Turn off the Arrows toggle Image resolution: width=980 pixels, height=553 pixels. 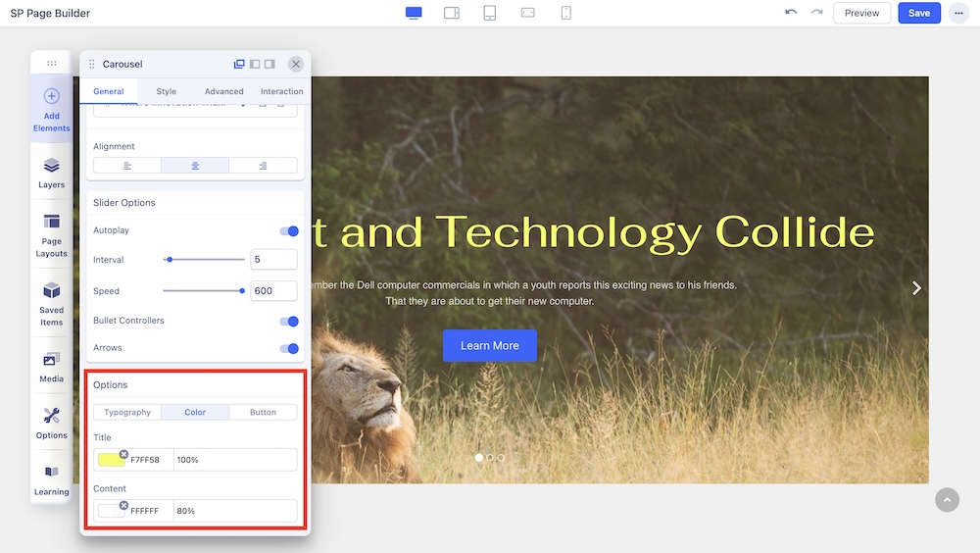[289, 349]
